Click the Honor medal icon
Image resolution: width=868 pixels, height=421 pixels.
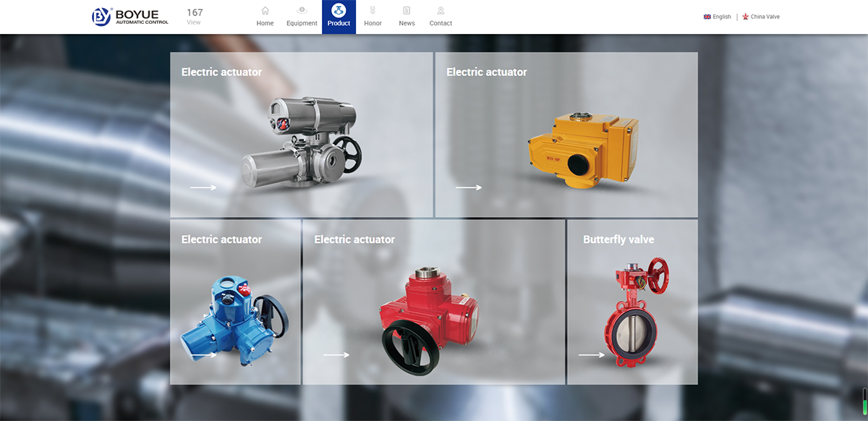pyautogui.click(x=373, y=11)
